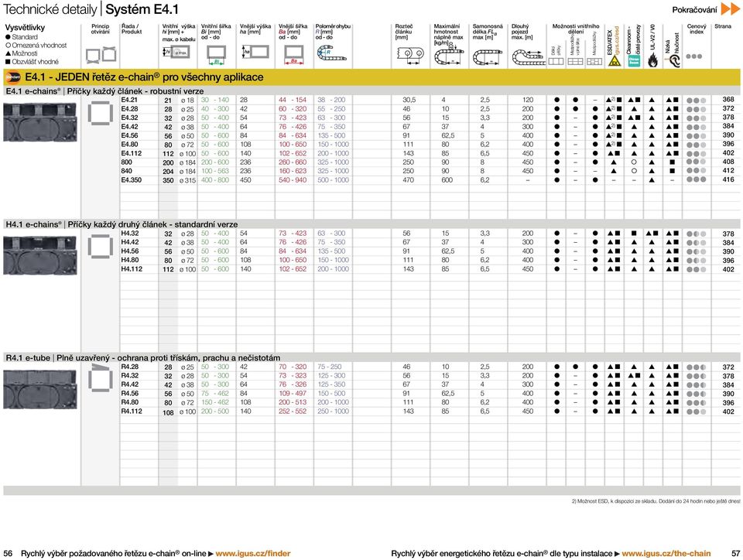Click the 'Možnosti vnitřního dělení' column header

(576, 29)
